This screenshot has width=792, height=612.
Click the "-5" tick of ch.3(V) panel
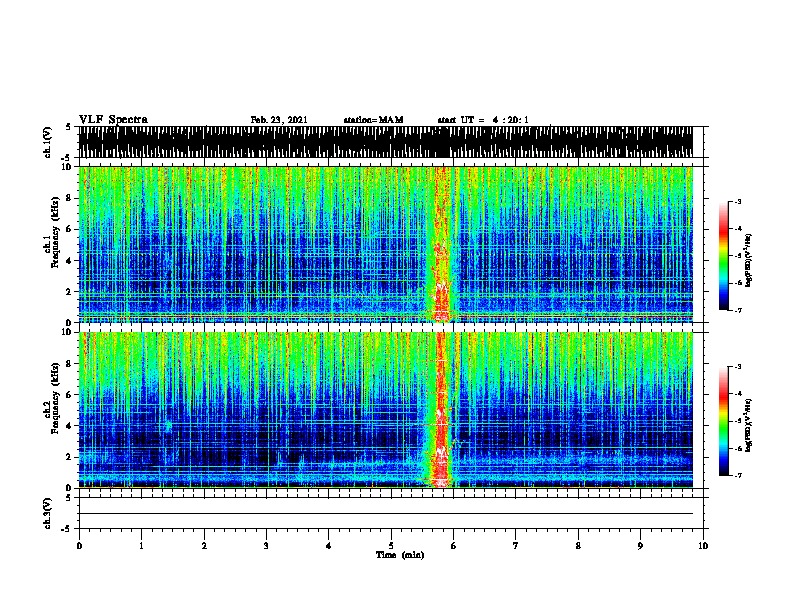pyautogui.click(x=67, y=529)
